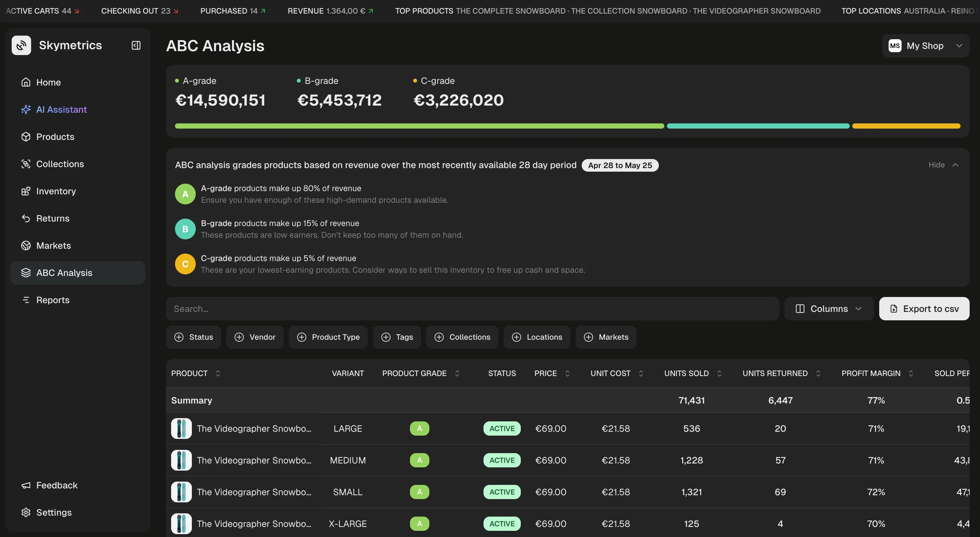Open the Columns dropdown
Image resolution: width=980 pixels, height=537 pixels.
(829, 309)
